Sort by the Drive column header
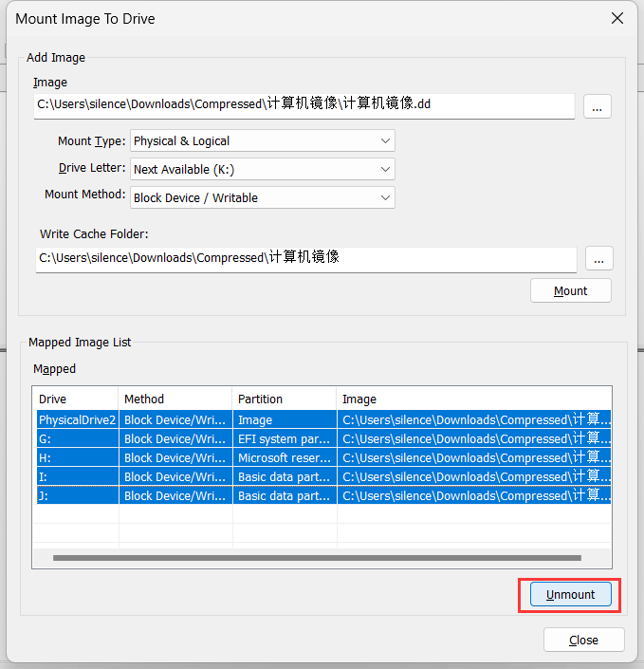 coord(75,399)
